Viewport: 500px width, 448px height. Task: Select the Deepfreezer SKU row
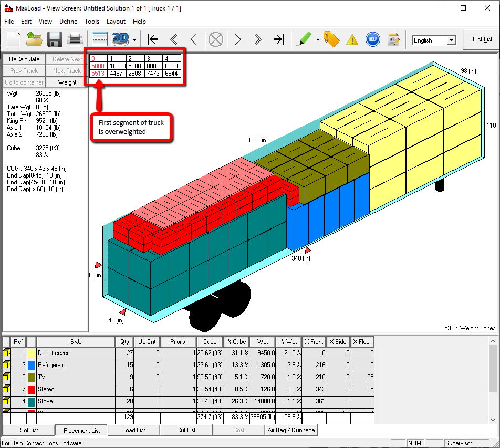click(x=76, y=353)
